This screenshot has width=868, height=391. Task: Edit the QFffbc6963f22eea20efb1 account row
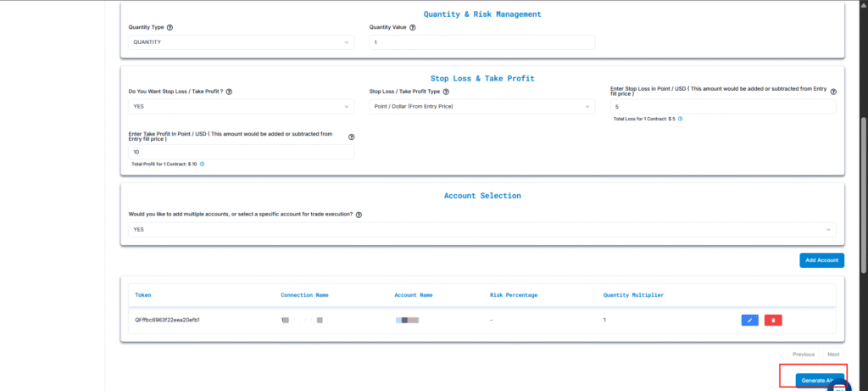tap(750, 320)
